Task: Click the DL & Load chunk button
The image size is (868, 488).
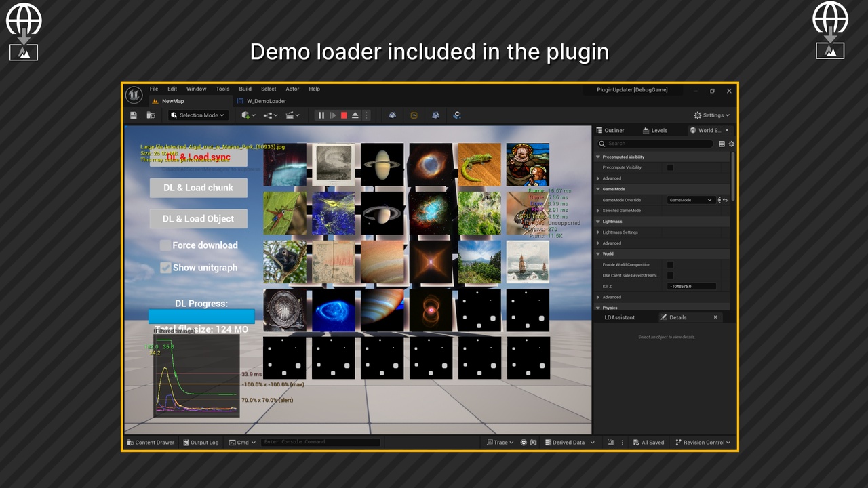Action: (198, 188)
